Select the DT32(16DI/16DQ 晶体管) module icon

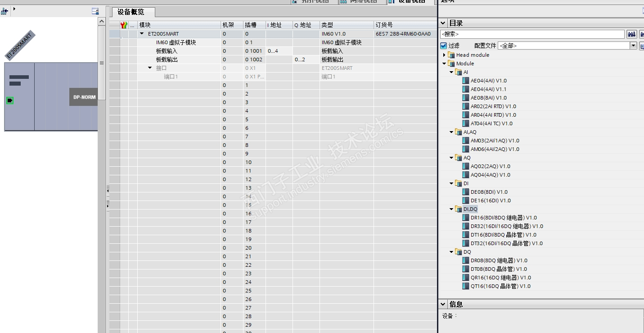(466, 243)
